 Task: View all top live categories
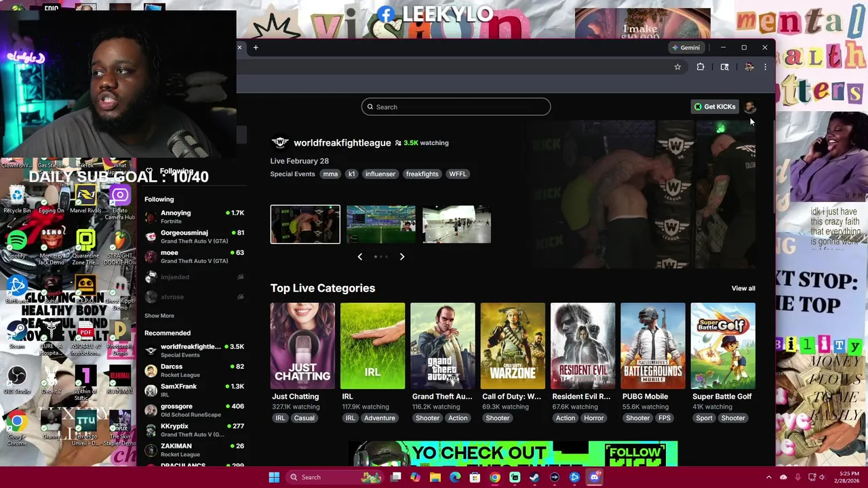743,289
